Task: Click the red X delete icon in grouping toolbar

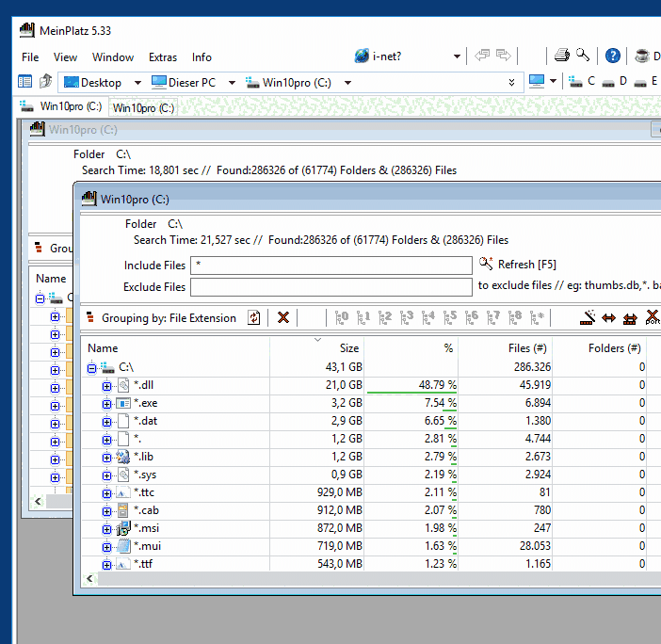Action: tap(282, 318)
